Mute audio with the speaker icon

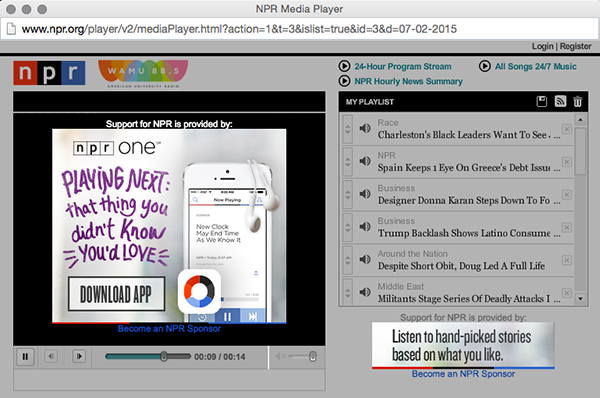click(280, 356)
